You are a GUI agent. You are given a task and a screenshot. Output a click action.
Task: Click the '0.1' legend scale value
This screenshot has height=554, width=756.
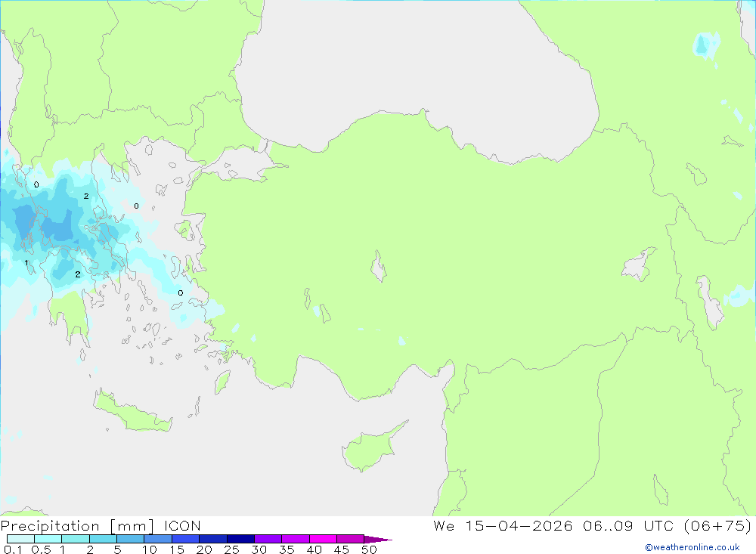[13, 549]
